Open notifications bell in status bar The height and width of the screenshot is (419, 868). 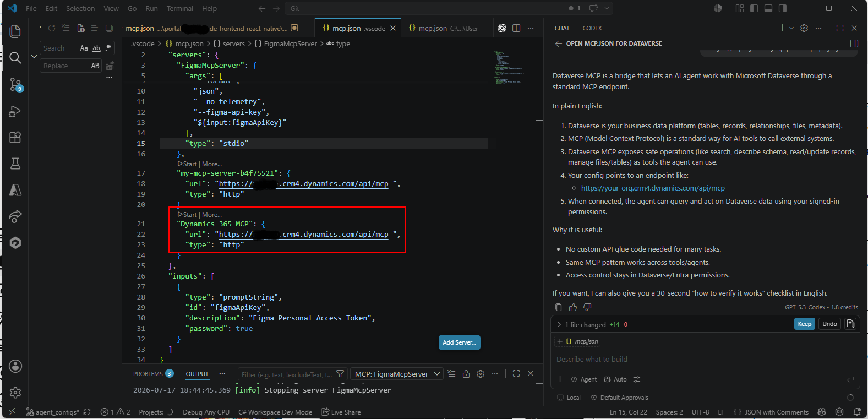tap(857, 412)
